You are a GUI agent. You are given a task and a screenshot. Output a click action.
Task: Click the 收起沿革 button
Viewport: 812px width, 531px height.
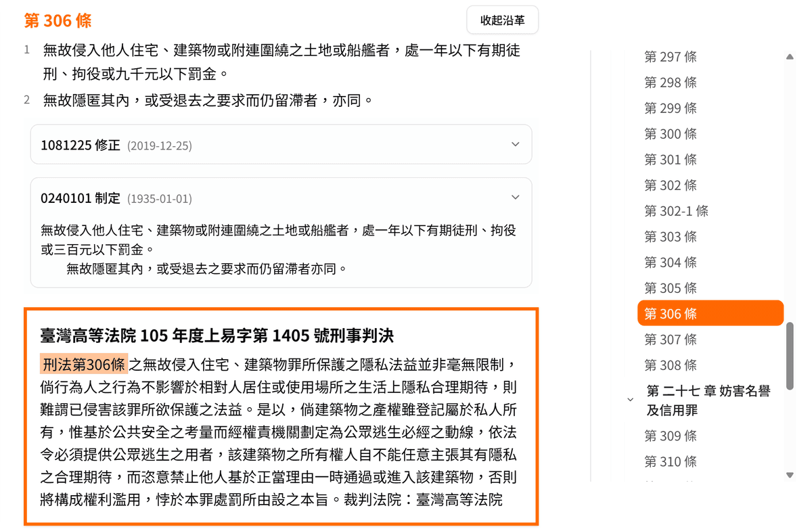click(502, 20)
